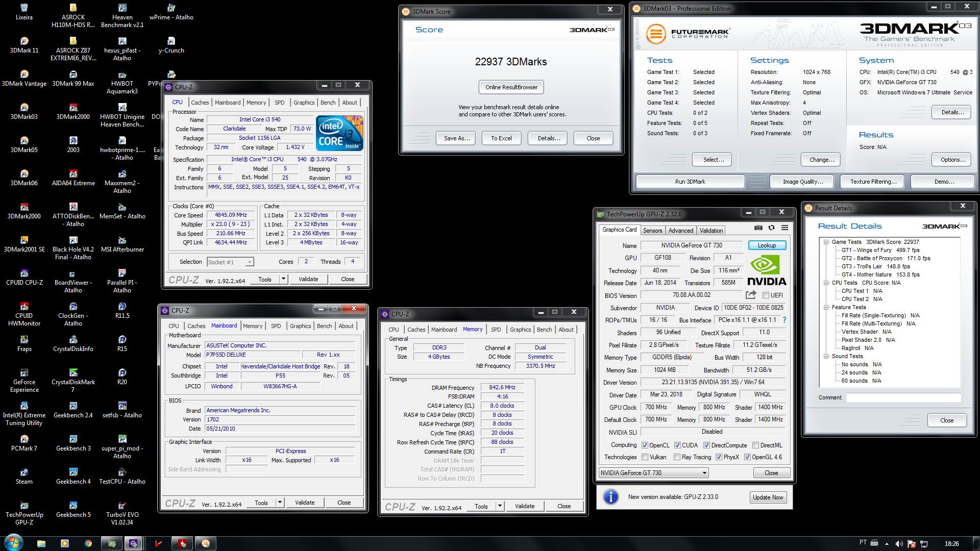This screenshot has width=980, height=551.
Task: Click the GPU-Z Lookup button
Action: coord(767,245)
